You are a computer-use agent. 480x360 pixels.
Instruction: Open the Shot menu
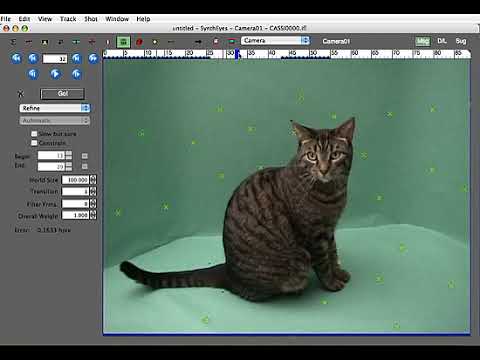[91, 19]
